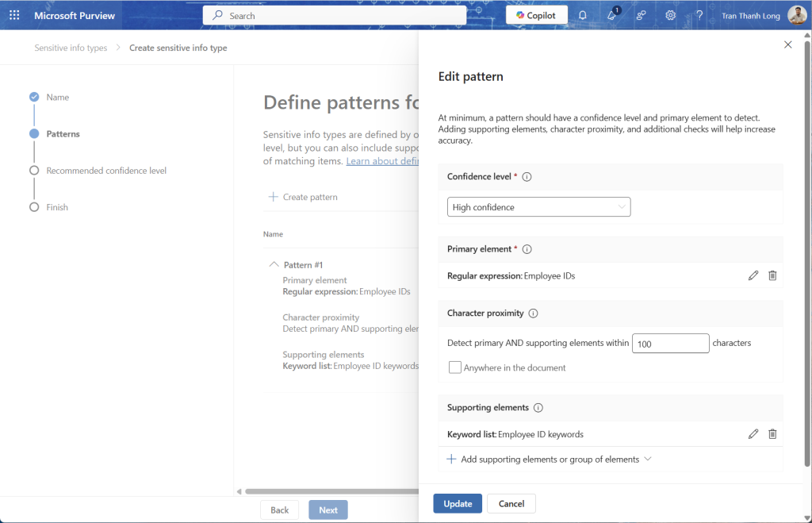
Task: Collapse the Pattern #1 section
Action: pyautogui.click(x=274, y=264)
